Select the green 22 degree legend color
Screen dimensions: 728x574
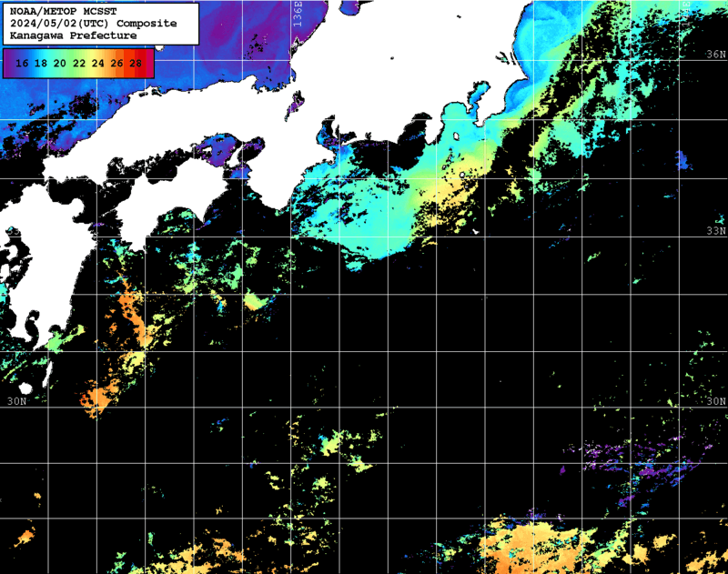click(79, 63)
